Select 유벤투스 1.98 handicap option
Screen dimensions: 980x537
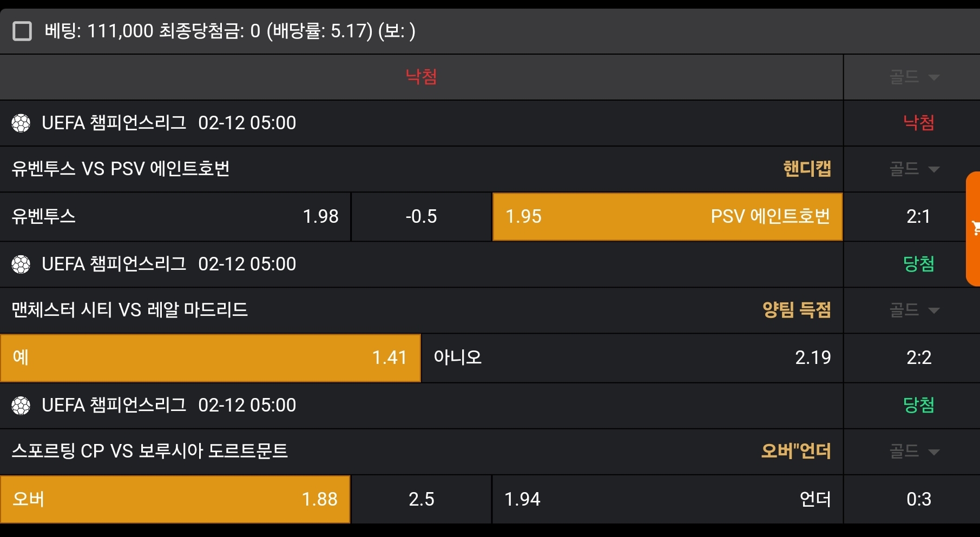pos(175,217)
